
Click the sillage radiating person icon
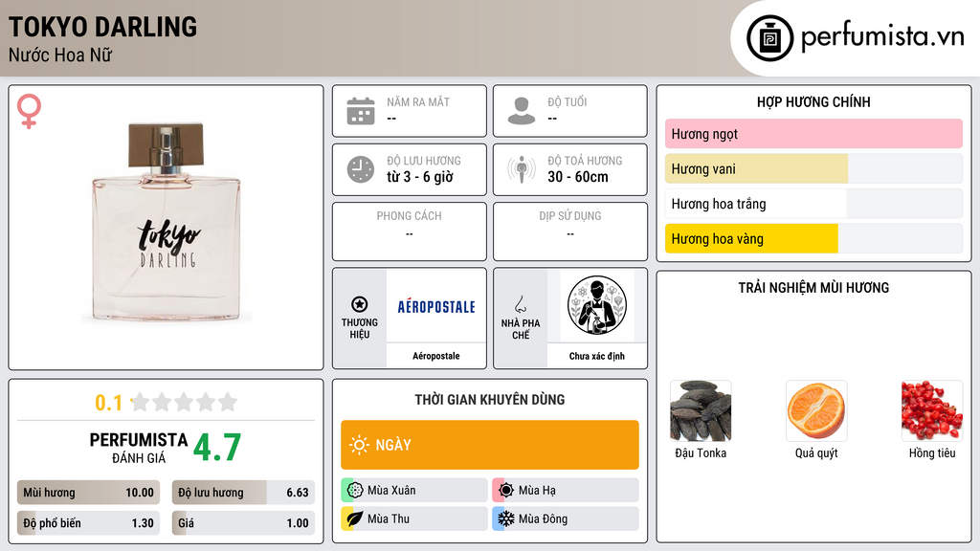point(522,169)
